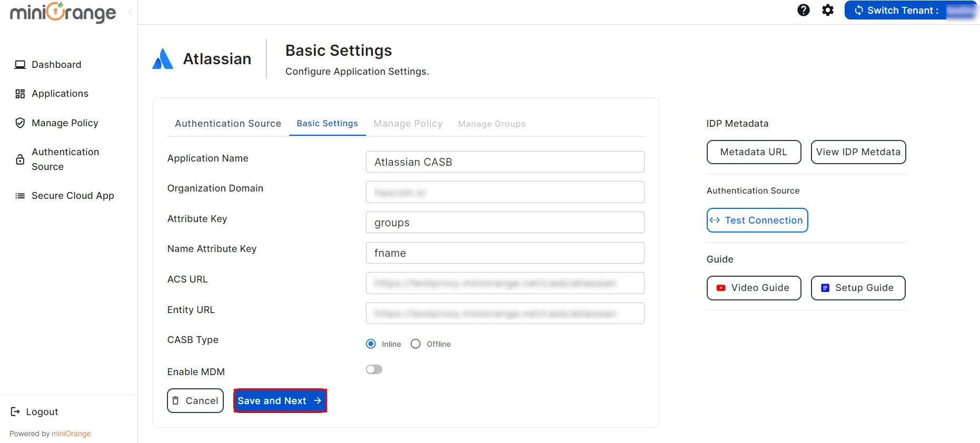Select the Offline CASB type radio
Image resolution: width=980 pixels, height=443 pixels.
(x=415, y=344)
